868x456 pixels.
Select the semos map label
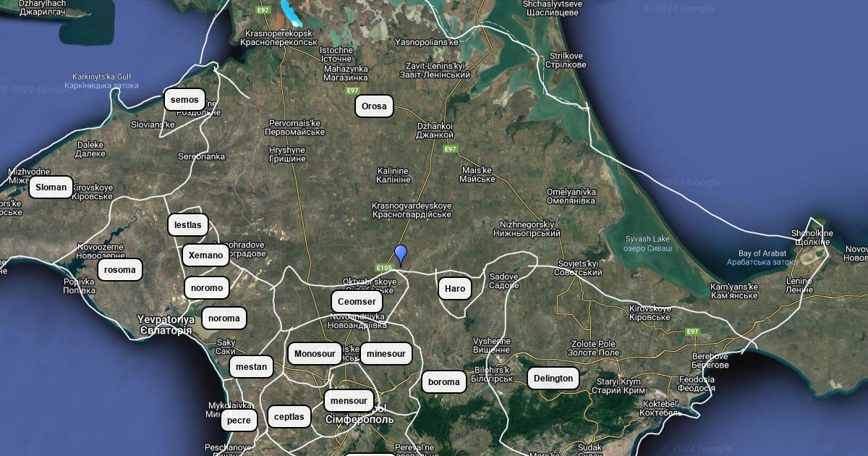(185, 100)
